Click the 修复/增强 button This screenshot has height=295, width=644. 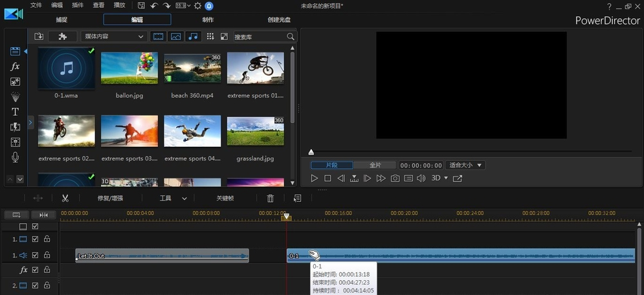click(110, 199)
